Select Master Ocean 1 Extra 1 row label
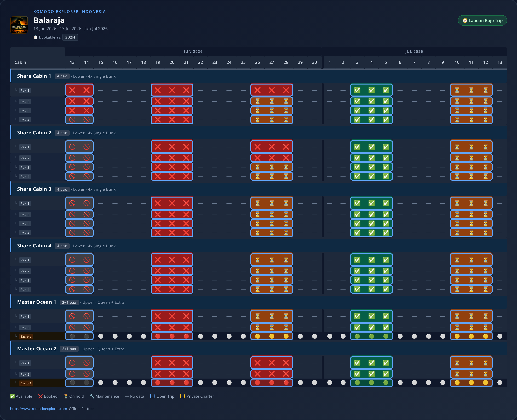Image resolution: width=517 pixels, height=420 pixels. point(26,336)
